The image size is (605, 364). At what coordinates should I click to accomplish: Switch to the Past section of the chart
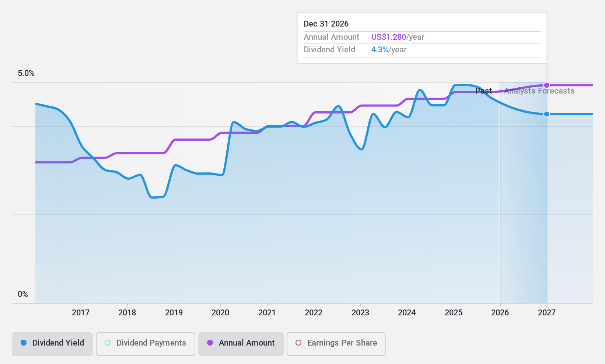(x=483, y=91)
